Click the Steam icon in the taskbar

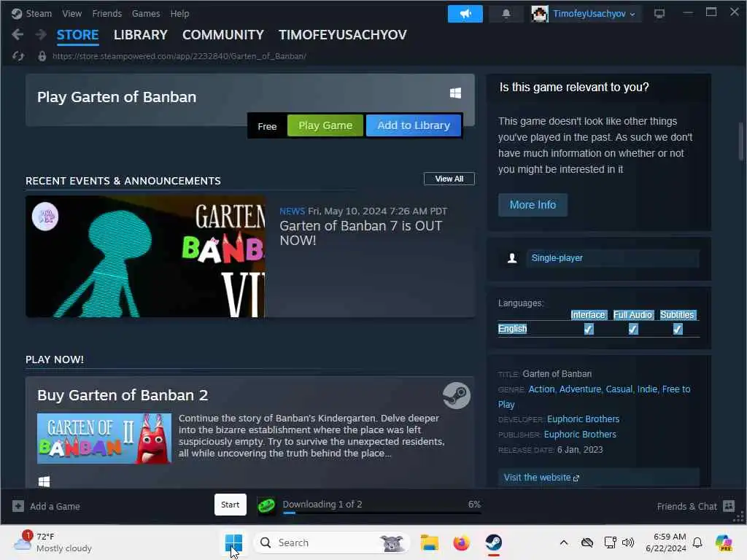(x=494, y=542)
